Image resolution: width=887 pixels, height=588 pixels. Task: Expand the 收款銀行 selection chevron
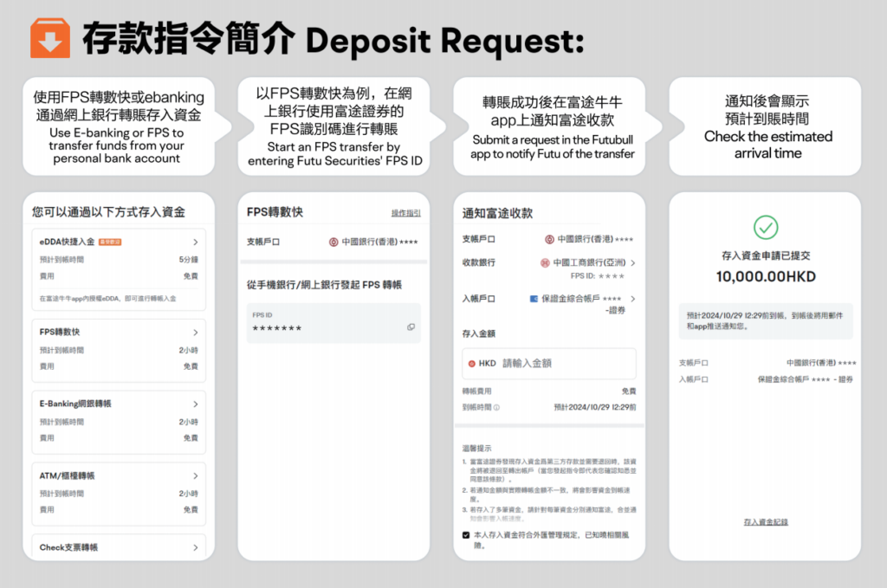(633, 263)
